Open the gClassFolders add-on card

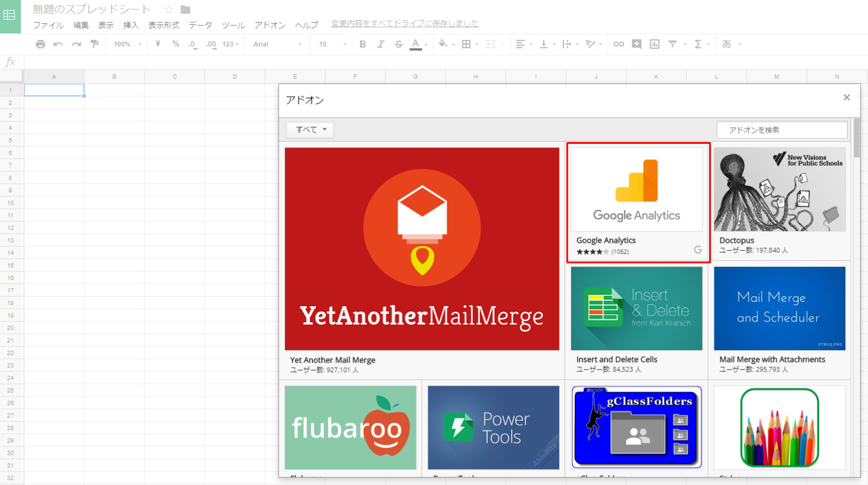point(637,429)
